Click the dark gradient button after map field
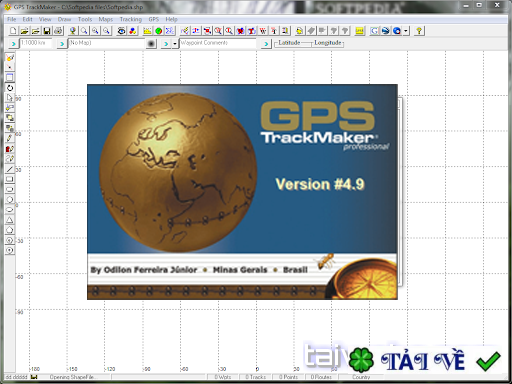Image resolution: width=512 pixels, height=384 pixels. pos(151,44)
